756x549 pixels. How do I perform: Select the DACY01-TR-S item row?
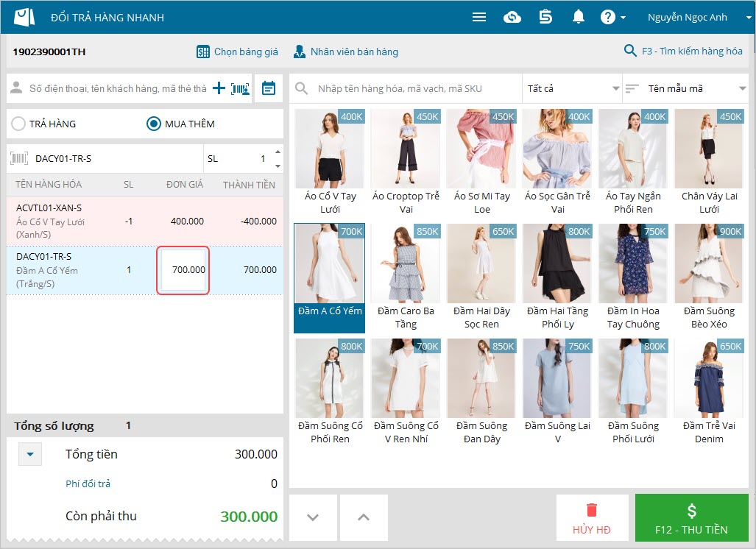click(x=144, y=270)
